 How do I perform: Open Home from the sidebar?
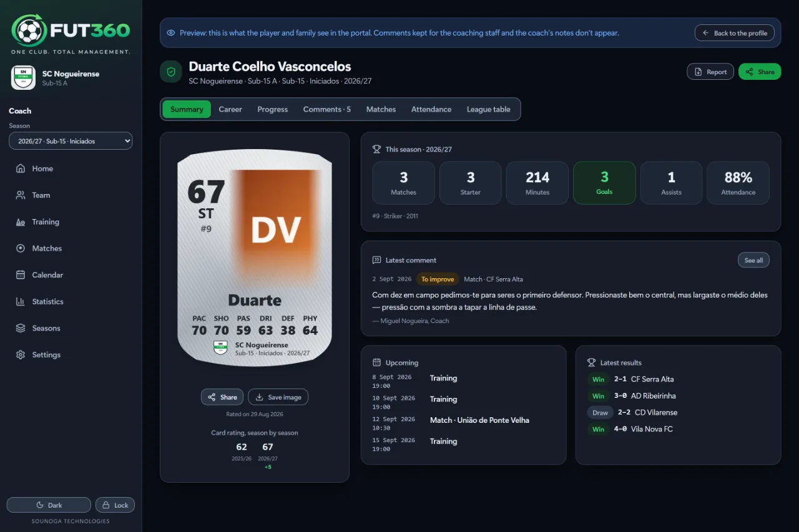click(x=71, y=168)
